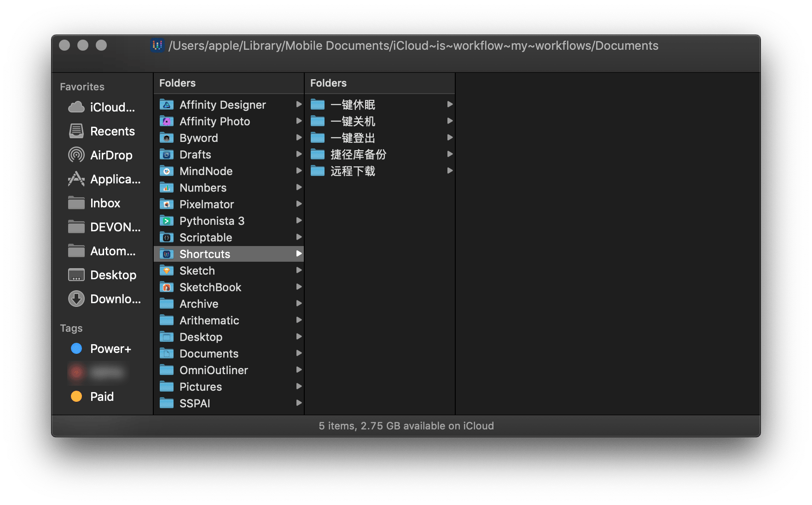Select the Affinity Photo folder icon
This screenshot has height=505, width=812.
(x=167, y=121)
